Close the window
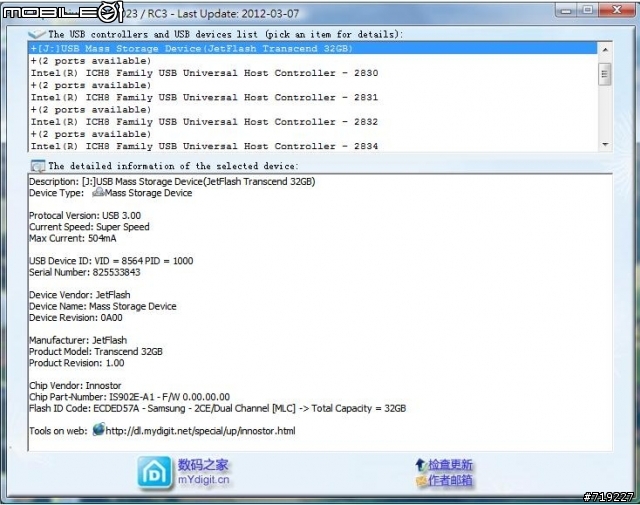640x505 pixels. pos(617,10)
